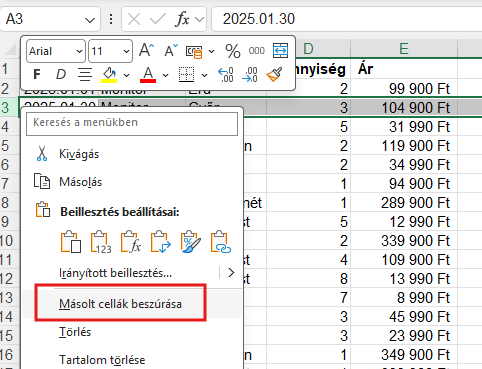Toggle italic (D) formatting
482x369 pixels.
61,74
